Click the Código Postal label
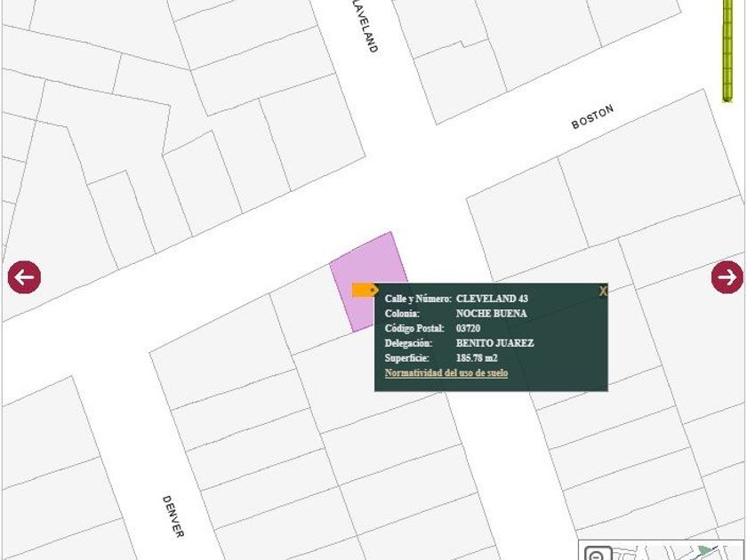 click(414, 328)
